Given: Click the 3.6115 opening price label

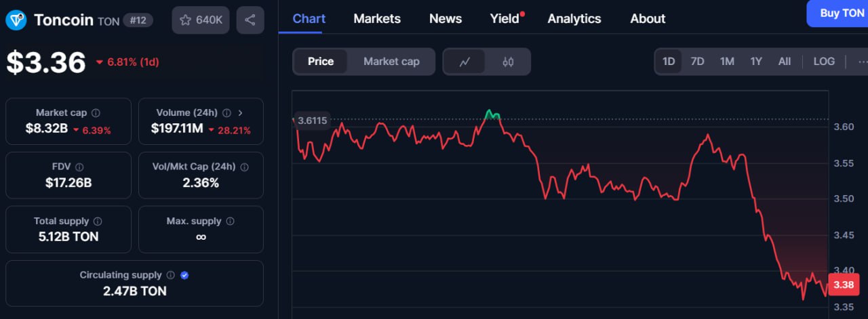Looking at the screenshot, I should [x=312, y=121].
